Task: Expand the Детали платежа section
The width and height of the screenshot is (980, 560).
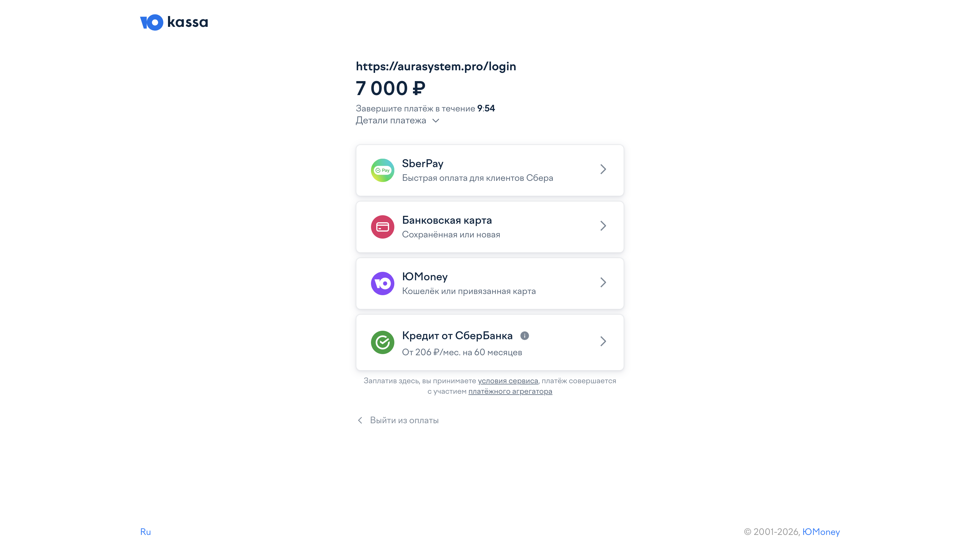Action: point(391,120)
